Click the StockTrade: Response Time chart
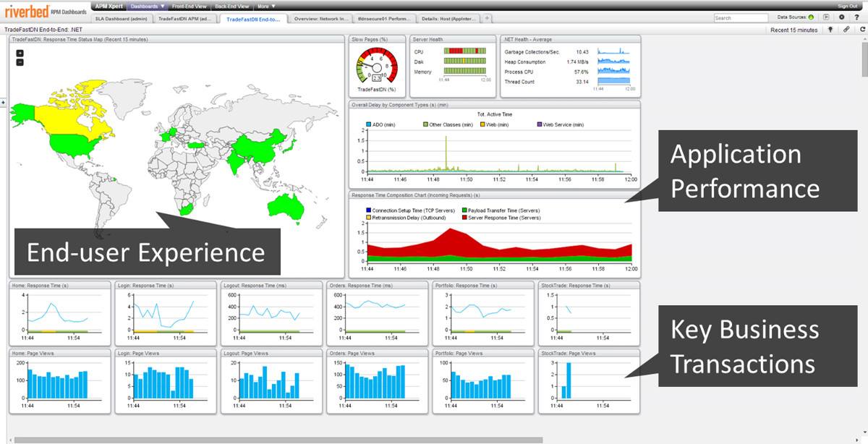 pyautogui.click(x=589, y=312)
